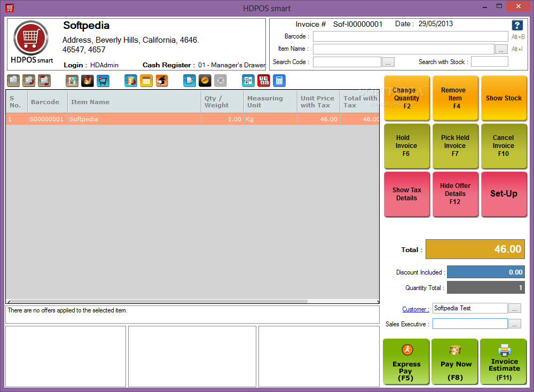Click the document with pen toolbar icon
534x392 pixels.
pyautogui.click(x=72, y=81)
